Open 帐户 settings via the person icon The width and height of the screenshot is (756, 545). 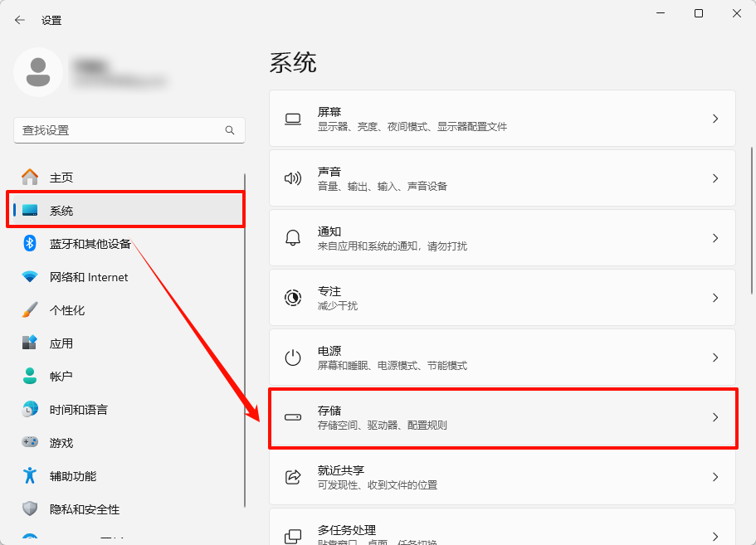tap(26, 376)
